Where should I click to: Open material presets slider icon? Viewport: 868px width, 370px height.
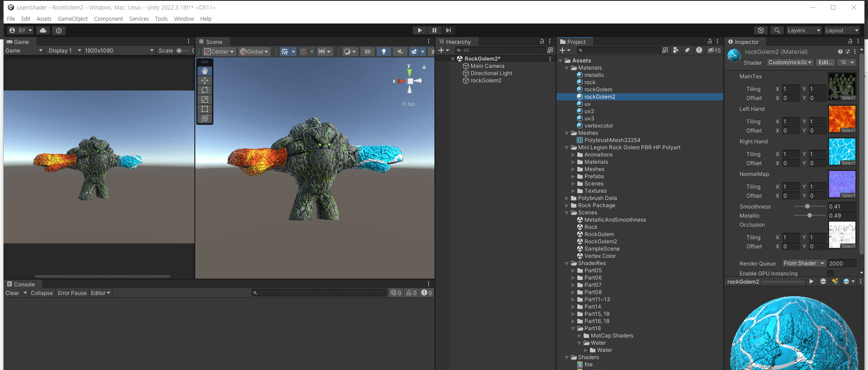click(848, 52)
